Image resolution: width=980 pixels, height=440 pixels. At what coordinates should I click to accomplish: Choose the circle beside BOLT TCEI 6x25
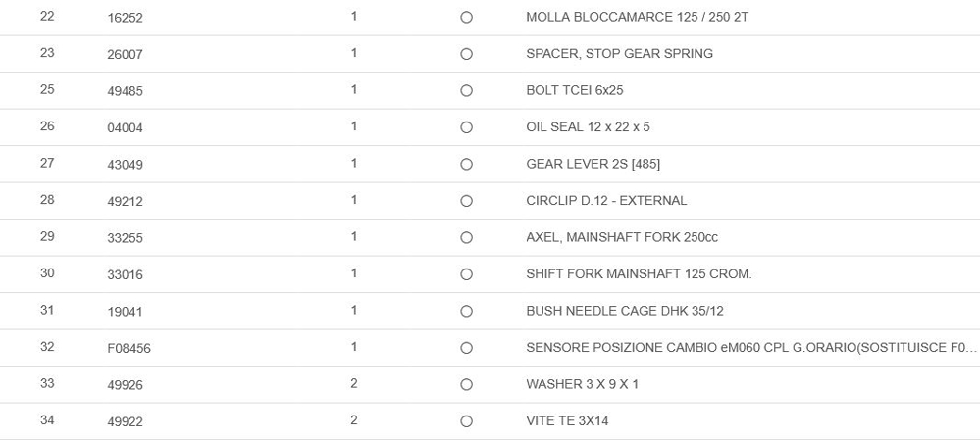point(466,90)
